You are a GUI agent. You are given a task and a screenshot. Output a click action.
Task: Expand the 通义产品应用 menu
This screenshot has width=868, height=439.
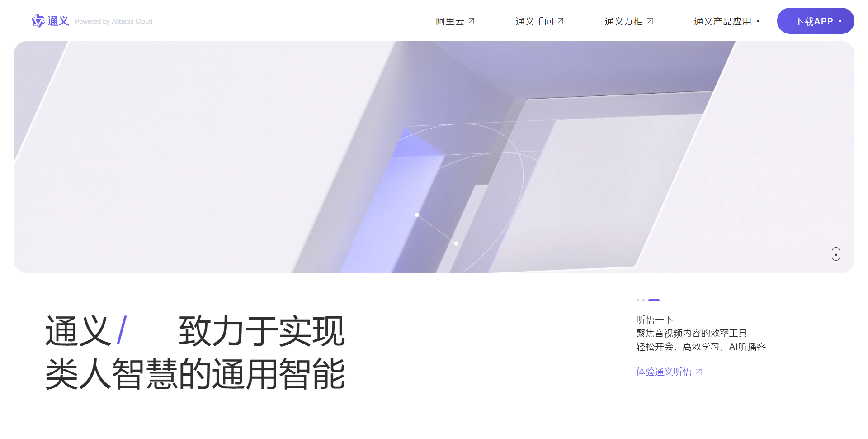tap(727, 21)
